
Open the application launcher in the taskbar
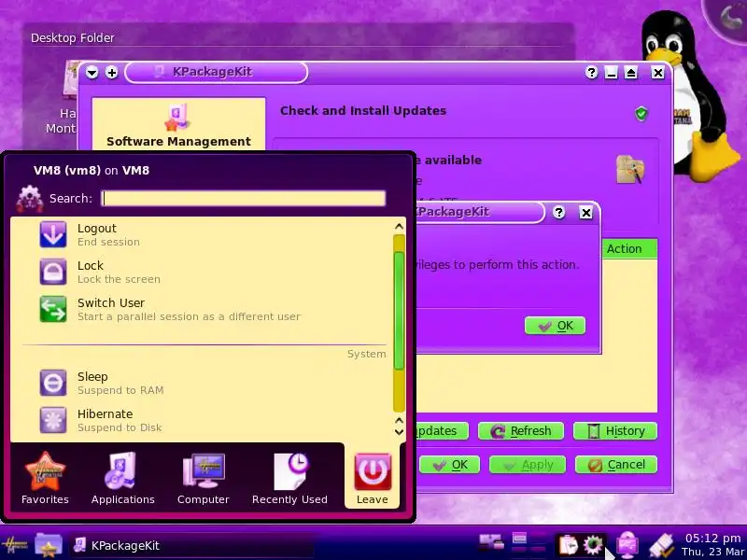point(15,545)
